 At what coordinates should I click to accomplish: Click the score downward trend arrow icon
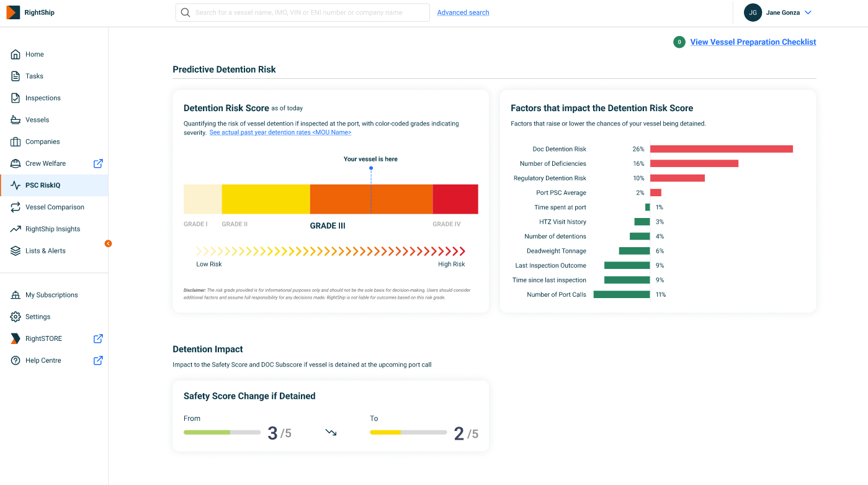point(331,432)
